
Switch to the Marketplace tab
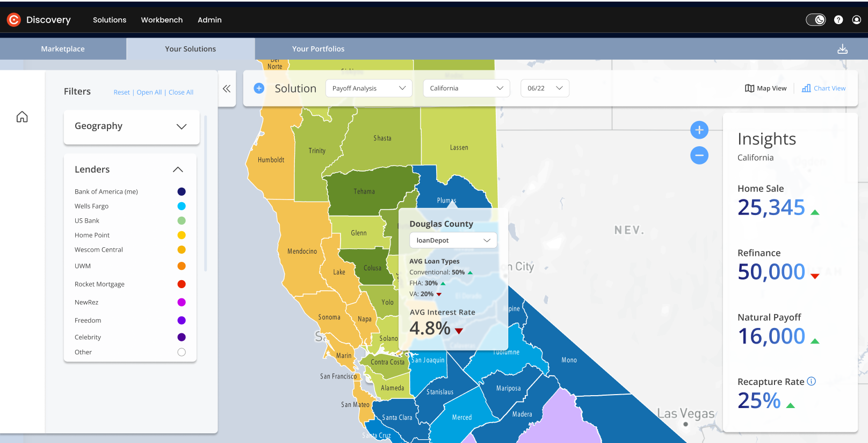[x=63, y=48]
